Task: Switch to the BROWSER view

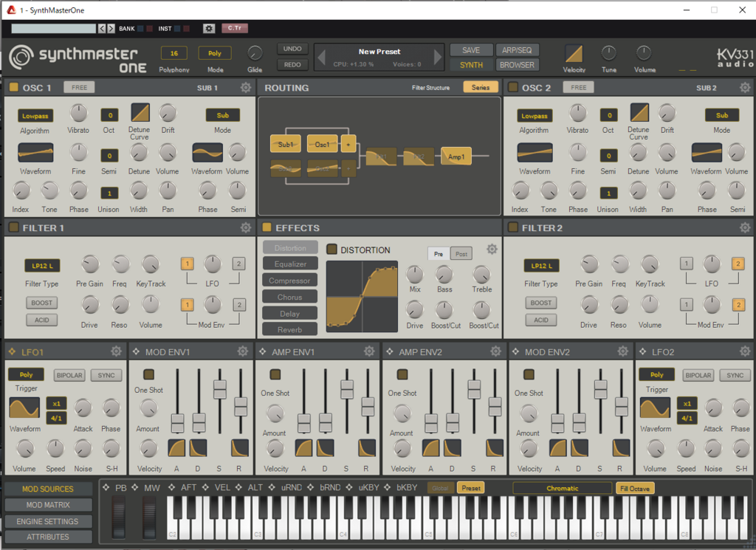Action: coord(517,64)
